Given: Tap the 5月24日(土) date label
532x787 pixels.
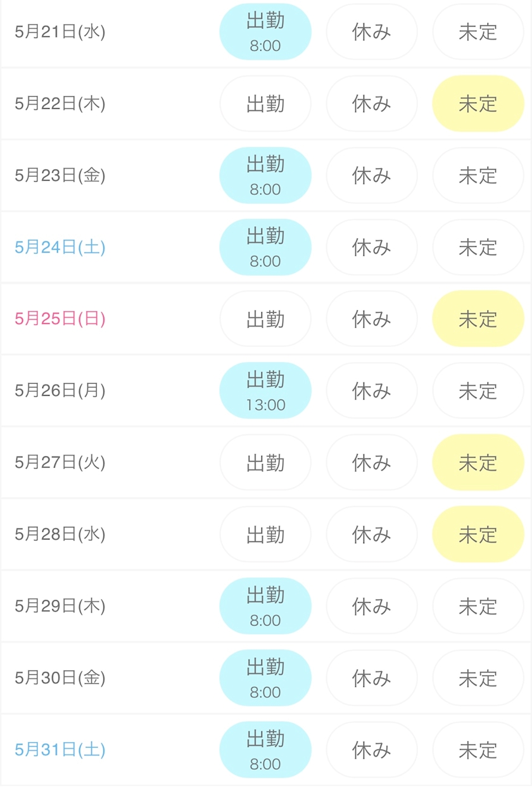Looking at the screenshot, I should (60, 247).
